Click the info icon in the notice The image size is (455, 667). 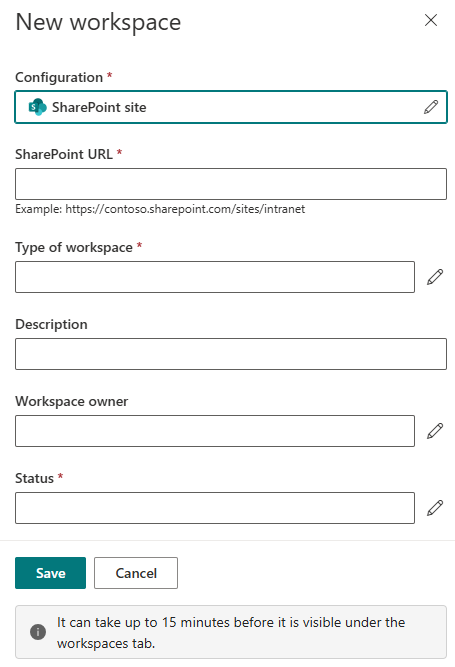[38, 632]
